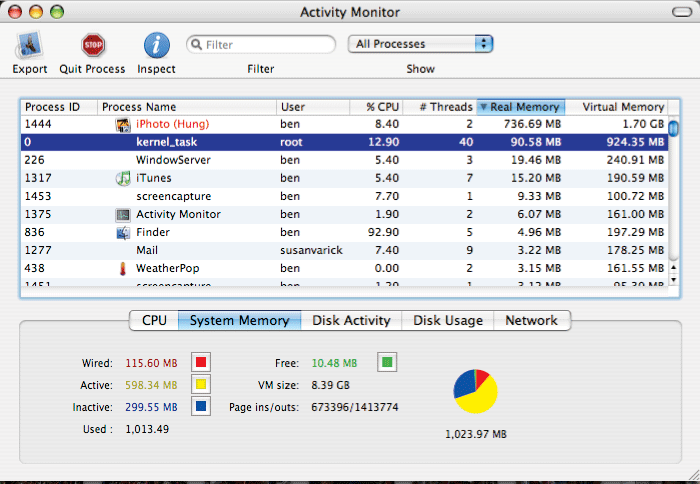Click the Activity Monitor icon in process list
The height and width of the screenshot is (484, 700).
click(x=123, y=215)
